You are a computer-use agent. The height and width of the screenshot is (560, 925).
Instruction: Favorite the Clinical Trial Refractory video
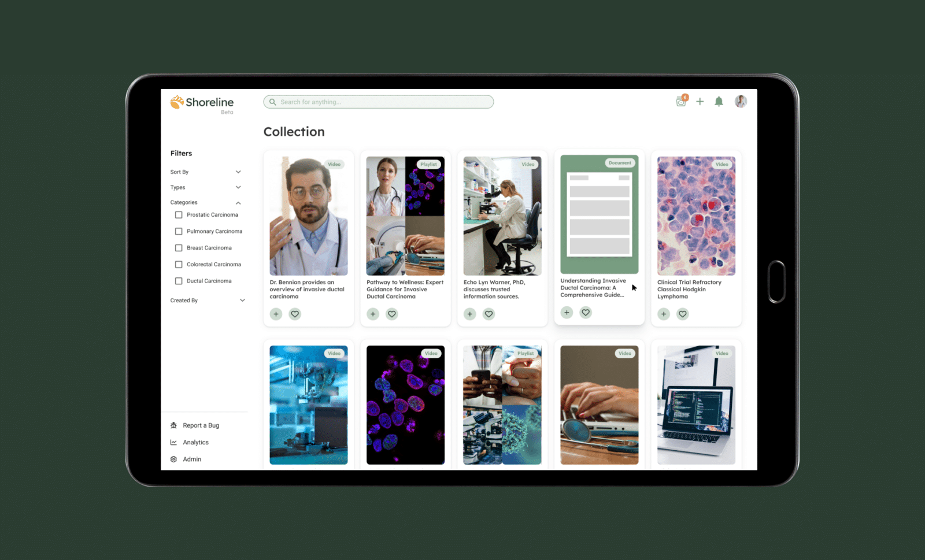coord(683,314)
